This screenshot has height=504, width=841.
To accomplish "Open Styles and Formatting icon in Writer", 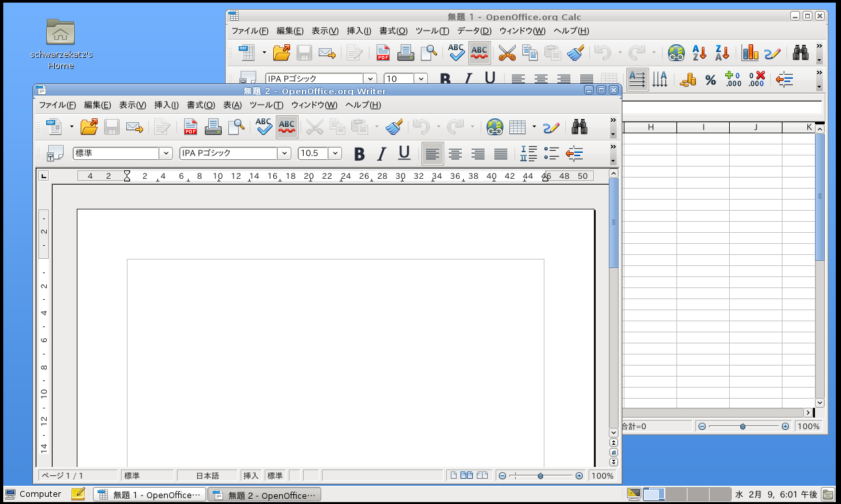I will [x=55, y=153].
